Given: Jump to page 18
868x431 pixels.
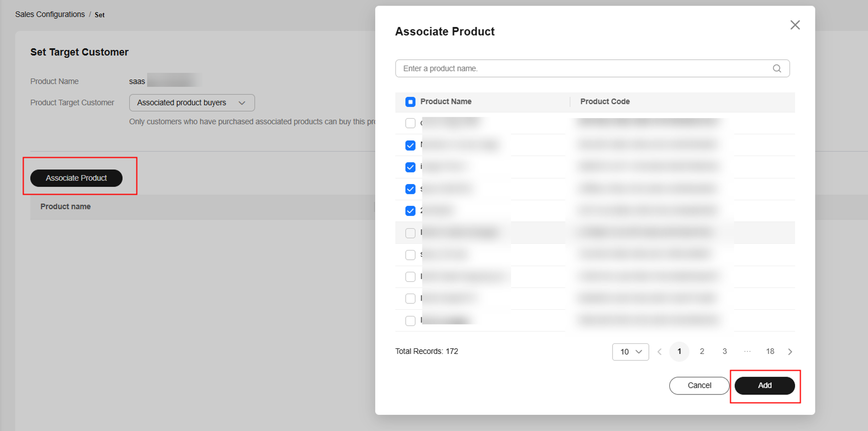Looking at the screenshot, I should point(770,351).
